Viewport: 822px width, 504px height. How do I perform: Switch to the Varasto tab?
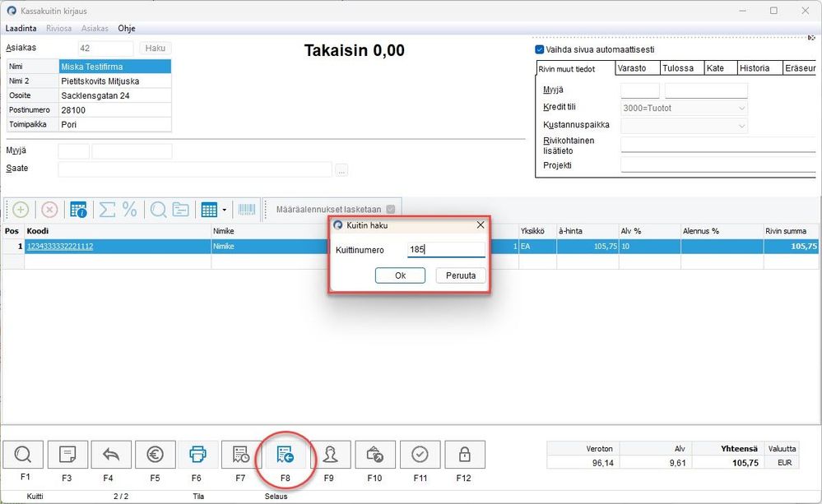coord(637,68)
